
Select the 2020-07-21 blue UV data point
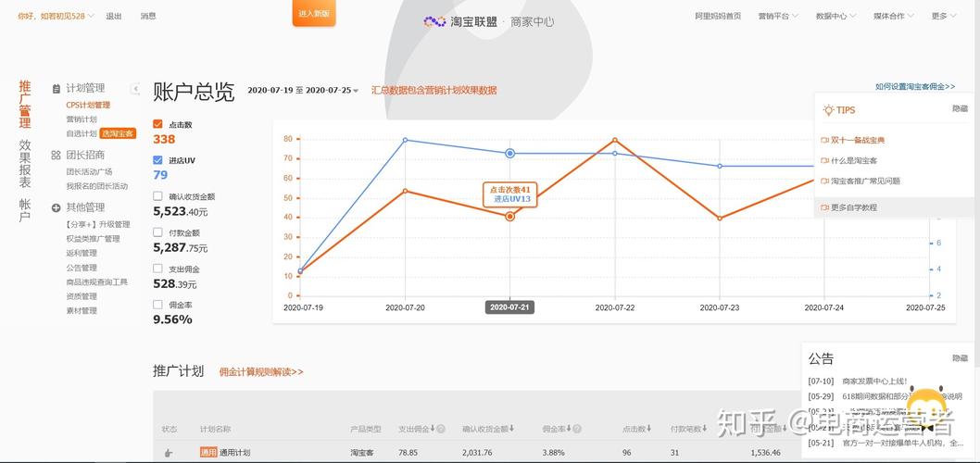(x=510, y=153)
